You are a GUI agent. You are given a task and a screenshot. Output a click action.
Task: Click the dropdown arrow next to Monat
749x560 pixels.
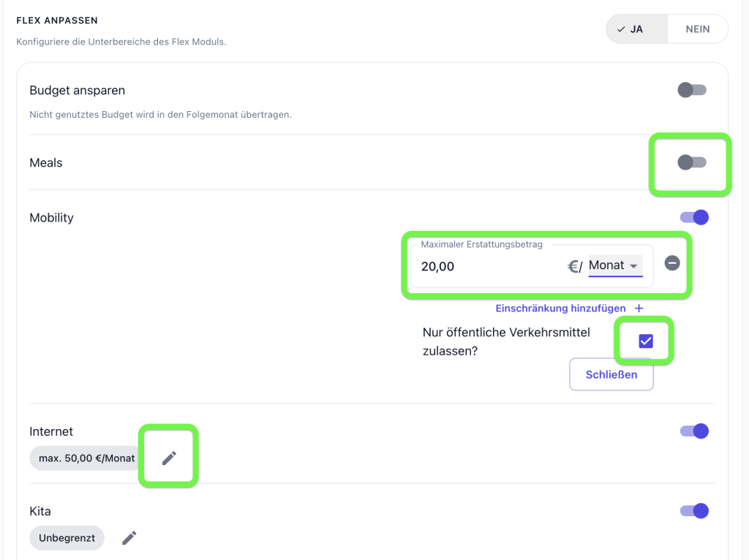tap(633, 266)
